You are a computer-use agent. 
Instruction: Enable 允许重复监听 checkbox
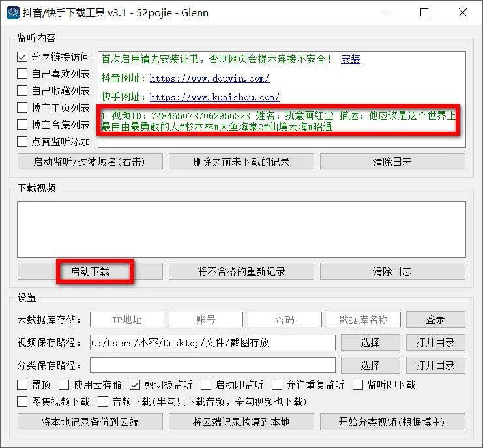[x=277, y=385]
